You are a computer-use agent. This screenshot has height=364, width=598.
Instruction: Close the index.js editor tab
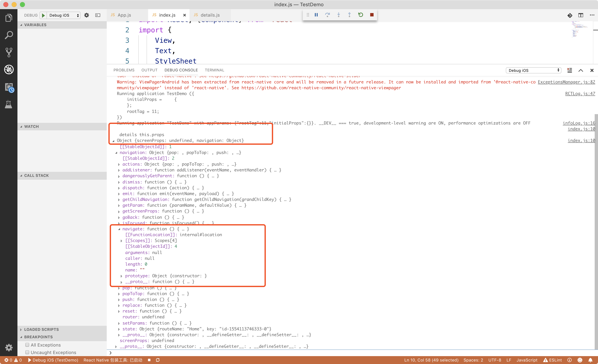click(x=184, y=15)
